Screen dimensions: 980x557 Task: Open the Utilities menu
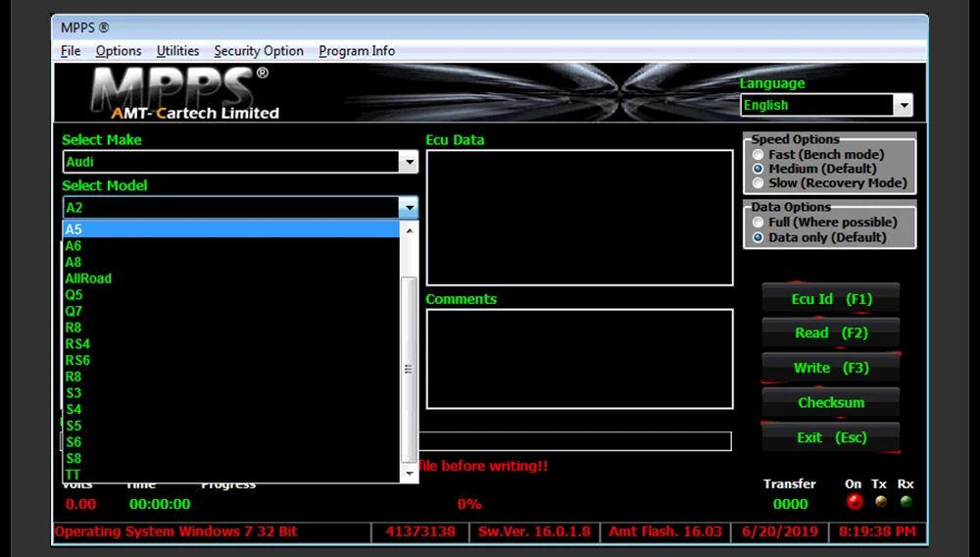[x=177, y=51]
